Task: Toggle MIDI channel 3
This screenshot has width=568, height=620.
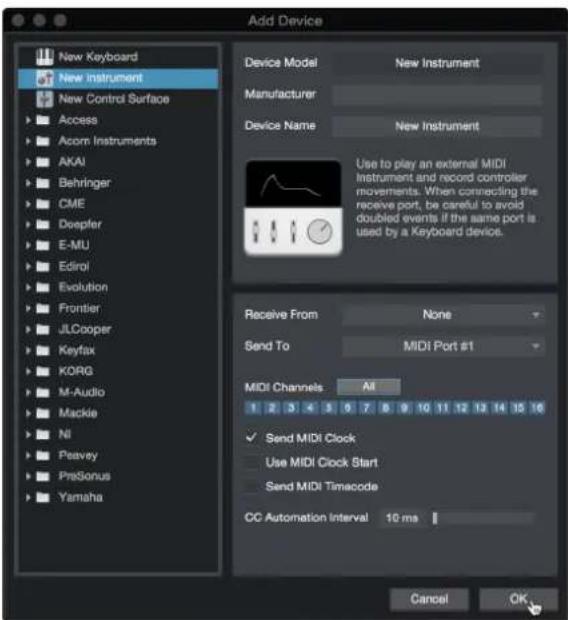Action: (x=291, y=408)
